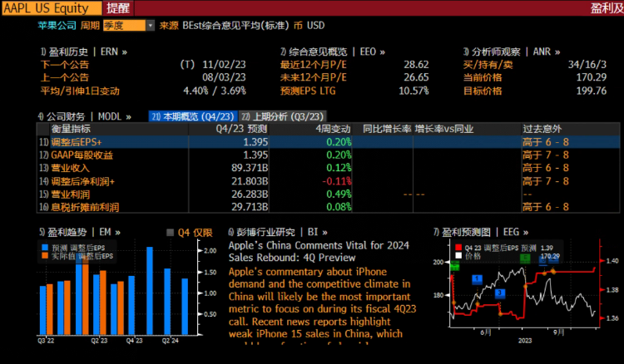Switch to 本期概览 (Q4/23) tab
Image resolution: width=624 pixels, height=364 pixels.
(193, 116)
